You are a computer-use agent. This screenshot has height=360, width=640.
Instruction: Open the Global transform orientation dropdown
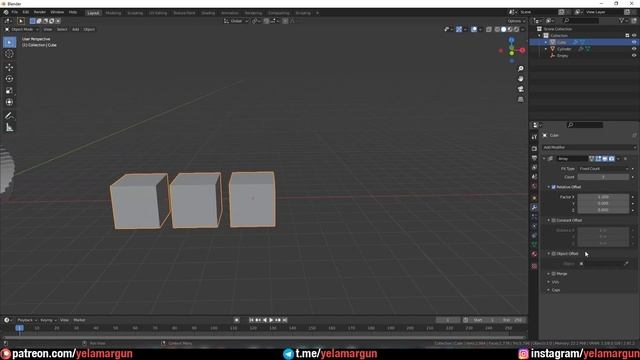tap(236, 21)
